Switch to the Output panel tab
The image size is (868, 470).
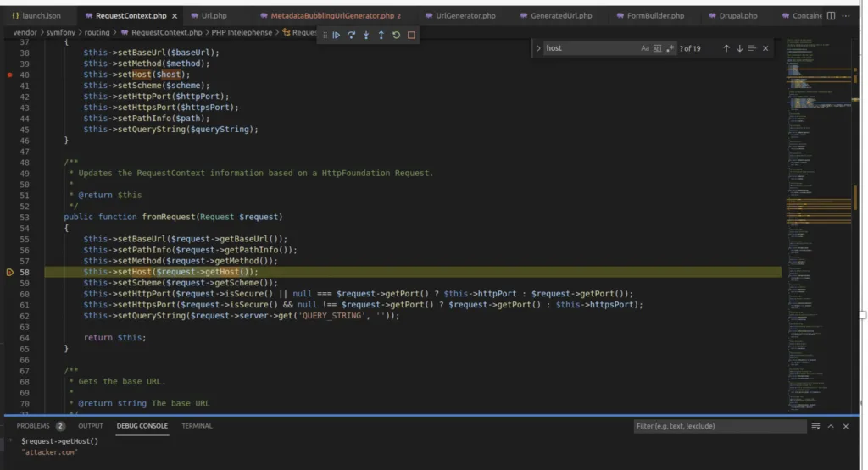pyautogui.click(x=90, y=426)
